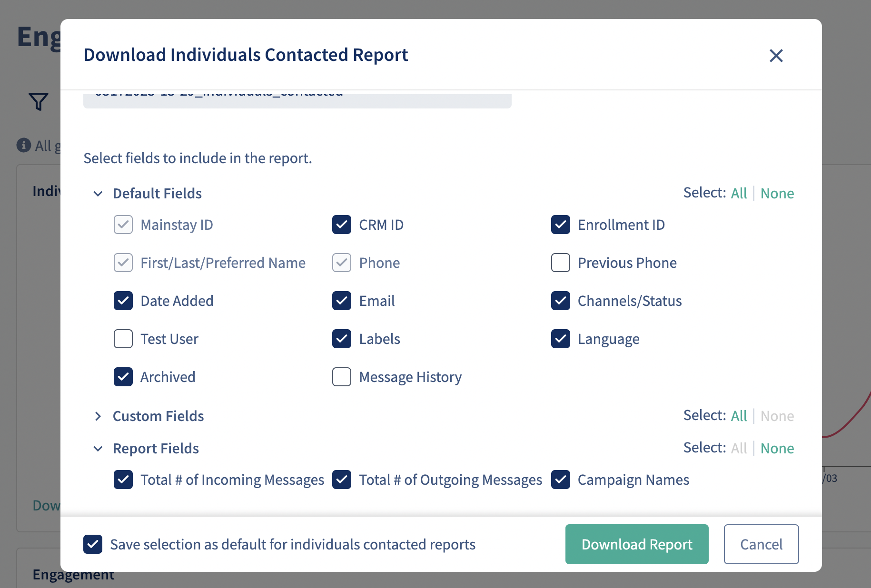Expand the Custom Fields section

(98, 416)
